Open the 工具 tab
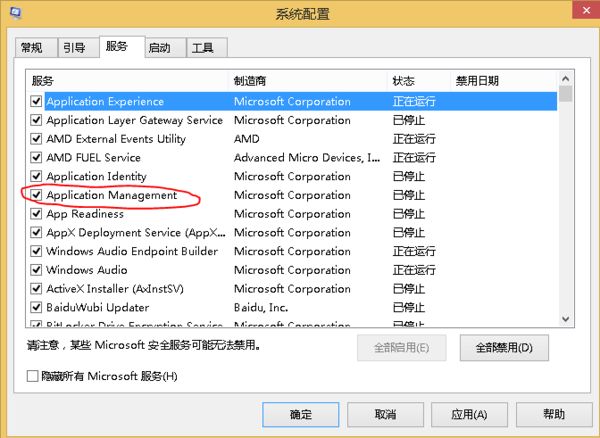Image resolution: width=600 pixels, height=438 pixels. point(207,48)
